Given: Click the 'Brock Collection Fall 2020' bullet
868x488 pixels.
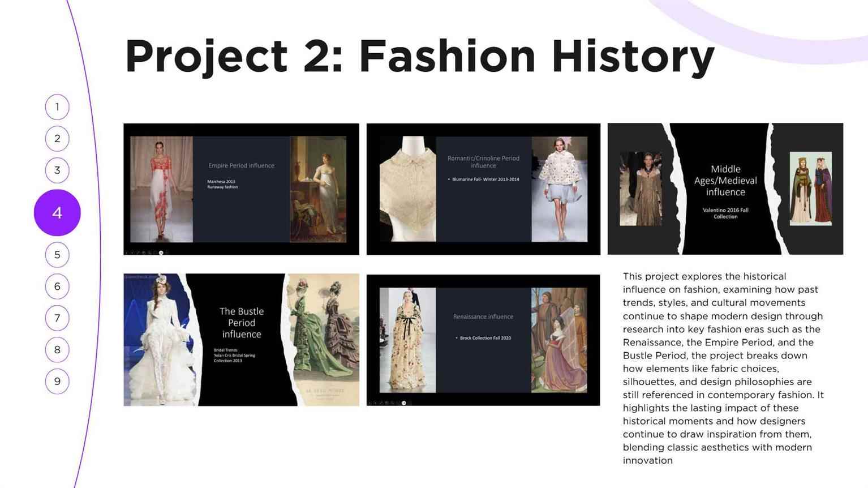Looking at the screenshot, I should pos(485,338).
